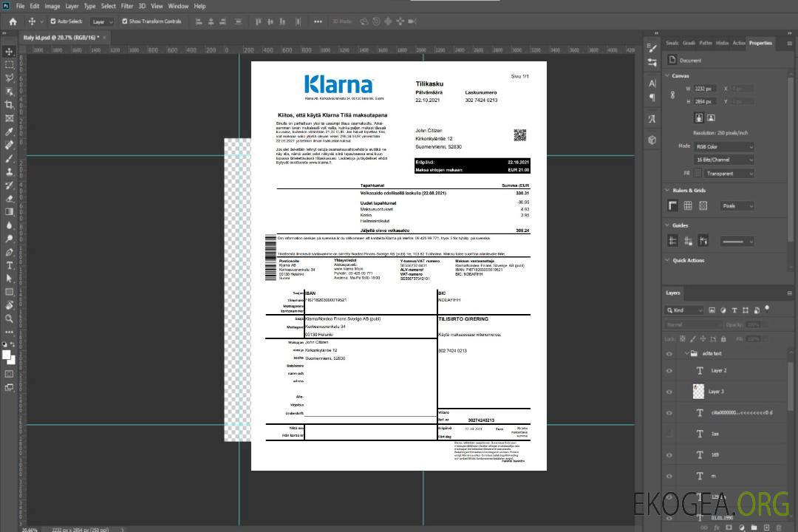
Task: Set canvas to landscape orientation
Action: pos(712,118)
